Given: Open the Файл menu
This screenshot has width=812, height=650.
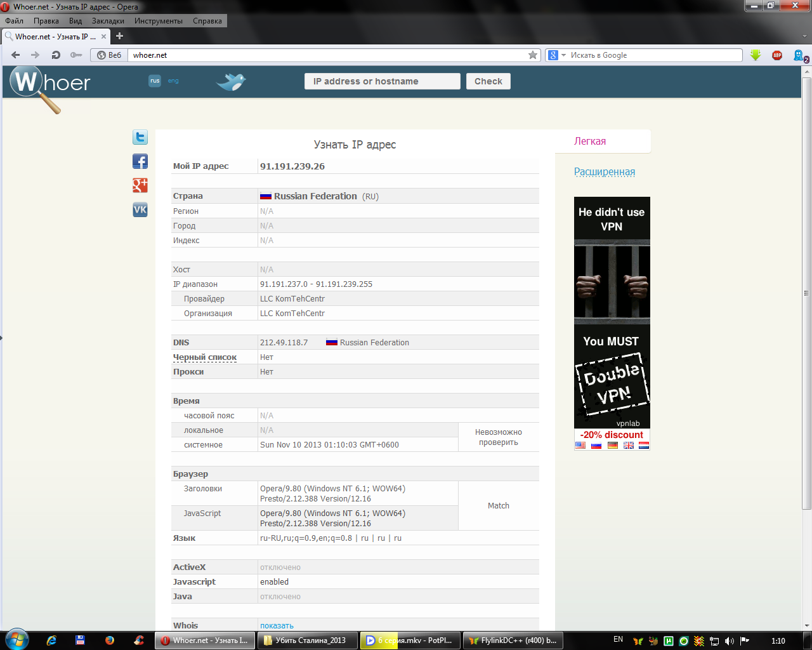Looking at the screenshot, I should click(14, 21).
